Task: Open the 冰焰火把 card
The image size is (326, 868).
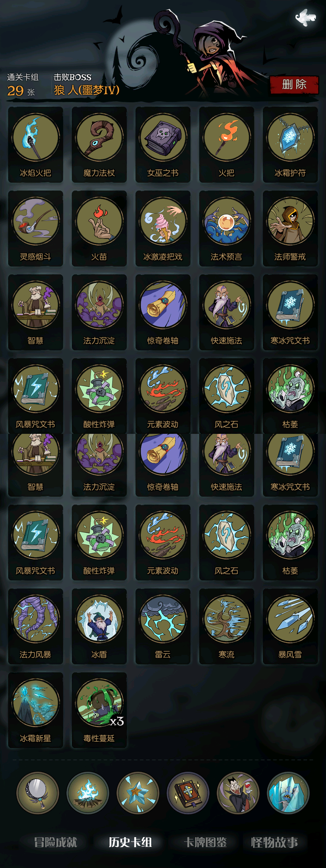Action: (x=35, y=144)
